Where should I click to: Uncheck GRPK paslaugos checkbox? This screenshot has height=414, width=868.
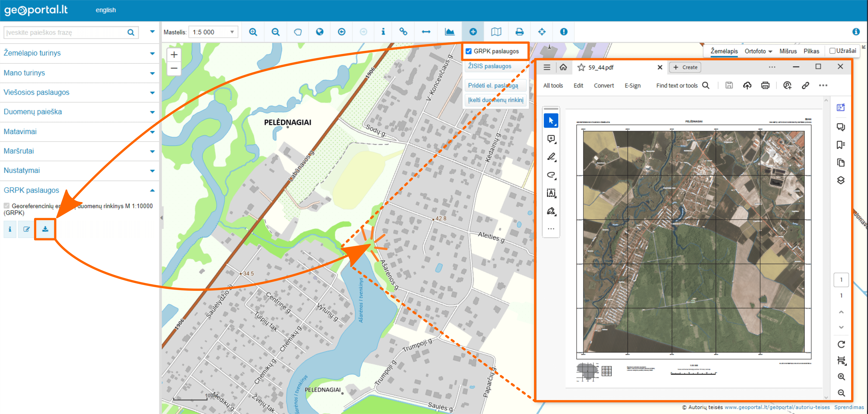pos(468,51)
